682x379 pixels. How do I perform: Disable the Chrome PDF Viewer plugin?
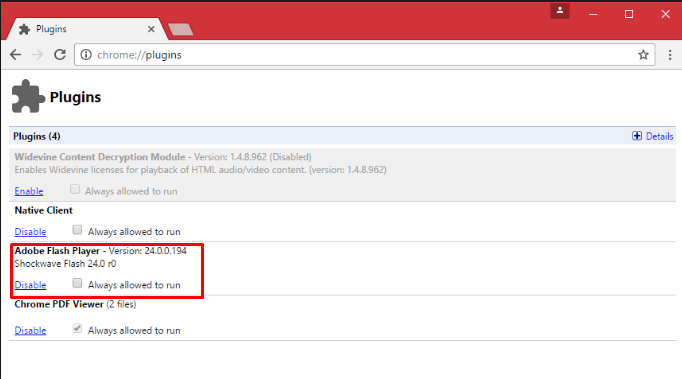(x=30, y=330)
